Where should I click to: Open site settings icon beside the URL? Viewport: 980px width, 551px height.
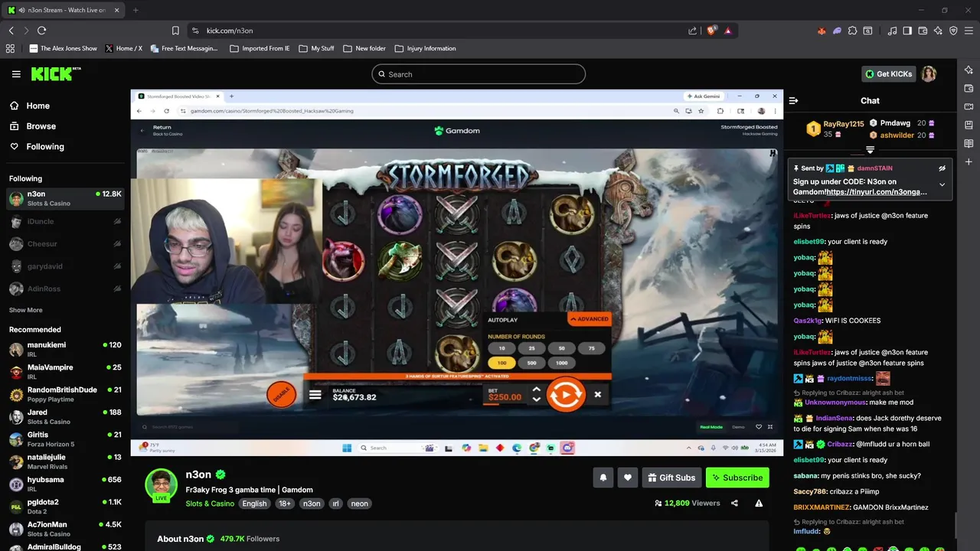[x=195, y=31]
